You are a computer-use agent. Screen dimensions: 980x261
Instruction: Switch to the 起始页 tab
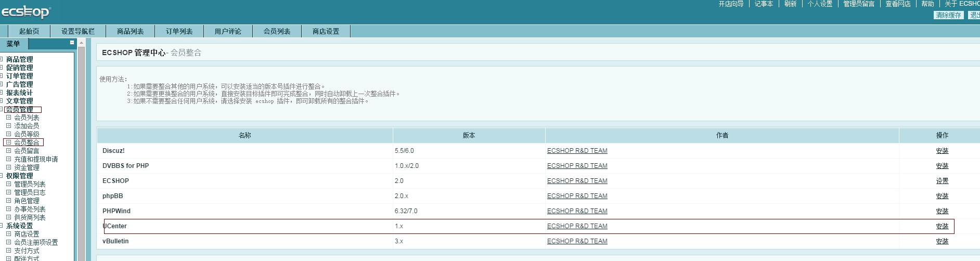pyautogui.click(x=29, y=31)
